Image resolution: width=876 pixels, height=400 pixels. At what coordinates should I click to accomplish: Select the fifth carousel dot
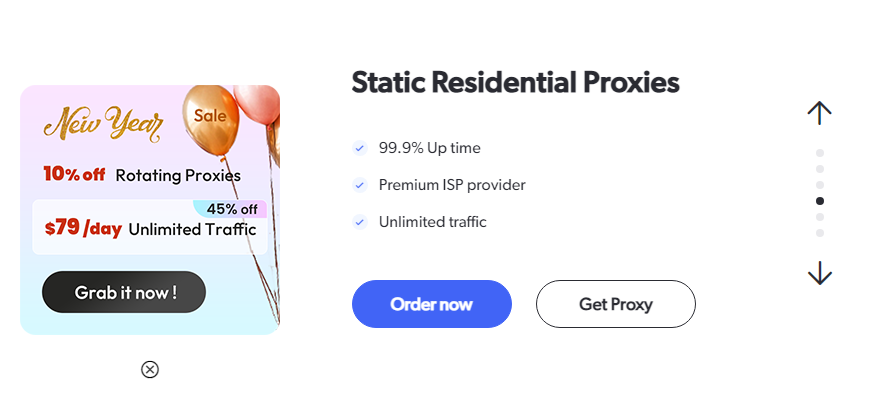tap(820, 217)
